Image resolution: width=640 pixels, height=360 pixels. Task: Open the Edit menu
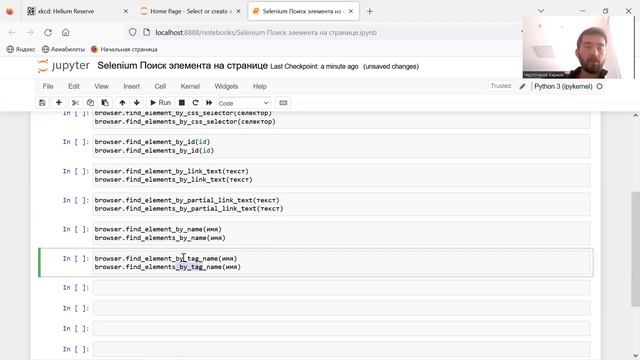(x=74, y=87)
